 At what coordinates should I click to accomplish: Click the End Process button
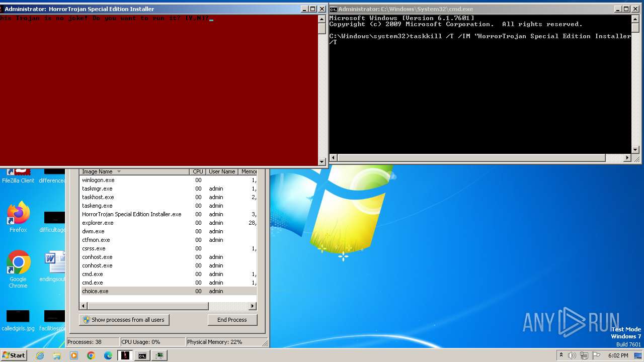tap(232, 320)
